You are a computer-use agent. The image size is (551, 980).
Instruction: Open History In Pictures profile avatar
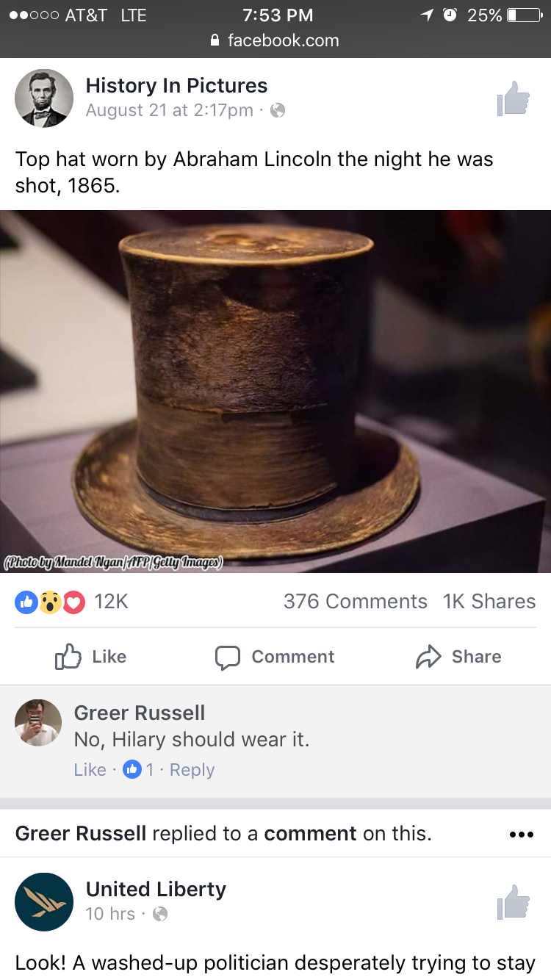click(44, 98)
